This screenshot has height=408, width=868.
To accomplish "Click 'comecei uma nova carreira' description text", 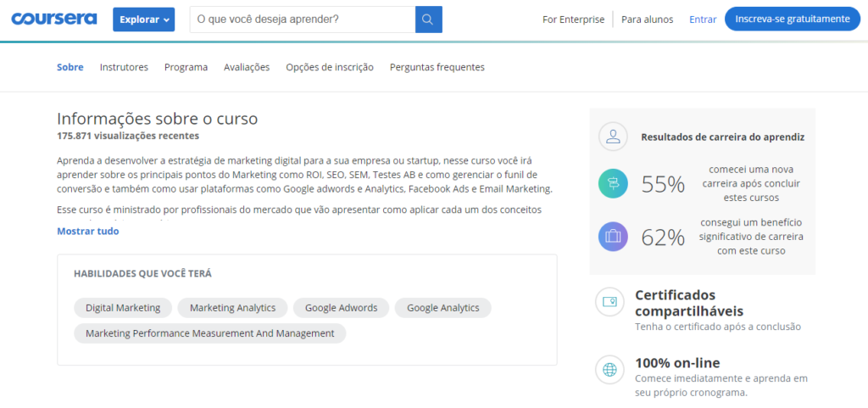I will [x=751, y=183].
